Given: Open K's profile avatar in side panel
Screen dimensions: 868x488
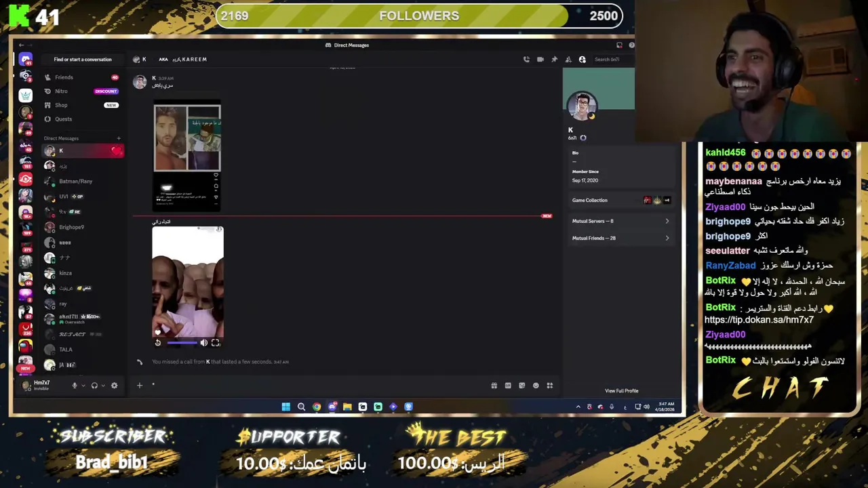Looking at the screenshot, I should point(582,106).
